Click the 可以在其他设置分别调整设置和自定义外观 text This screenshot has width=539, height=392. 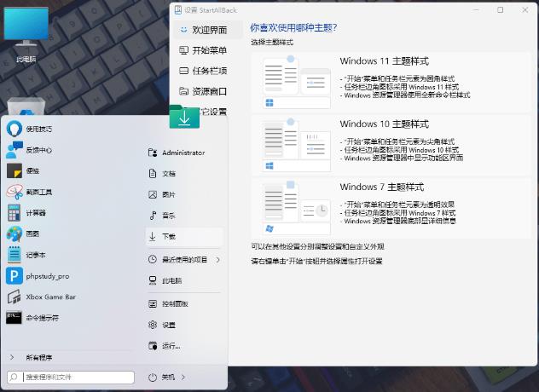[317, 246]
